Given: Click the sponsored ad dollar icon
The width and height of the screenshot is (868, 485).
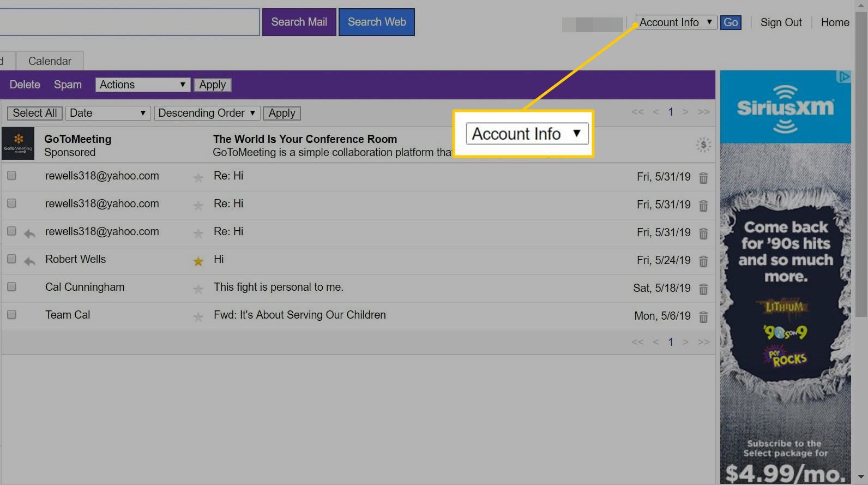Looking at the screenshot, I should (x=703, y=145).
